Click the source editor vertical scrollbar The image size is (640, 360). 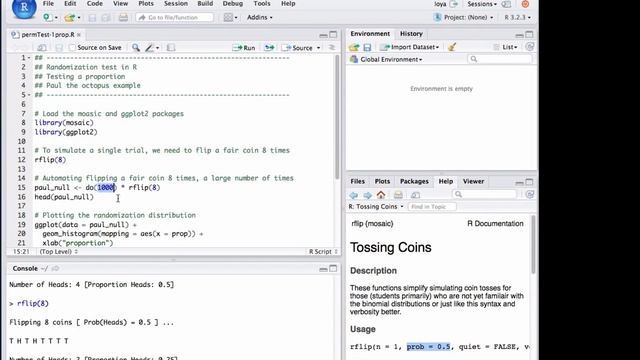337,118
